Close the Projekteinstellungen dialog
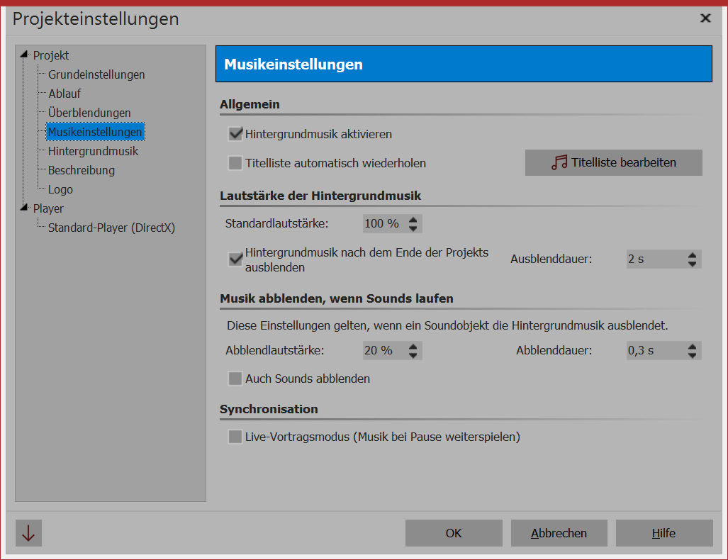 [x=705, y=18]
